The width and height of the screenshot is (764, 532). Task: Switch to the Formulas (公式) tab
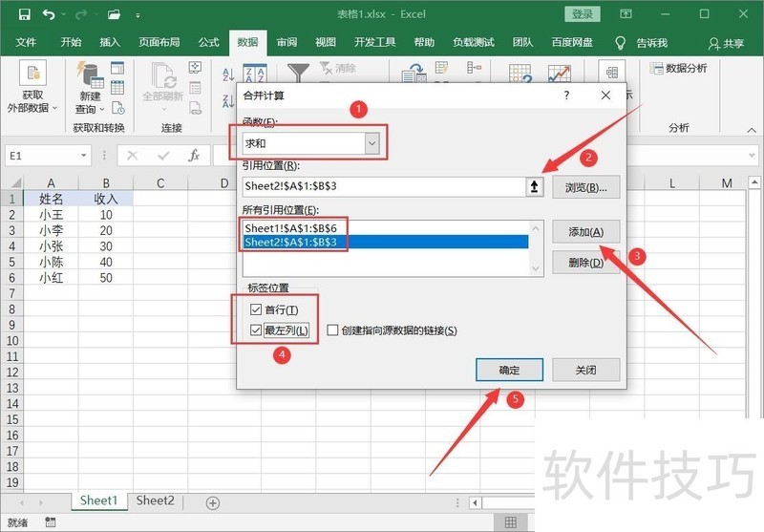pos(209,43)
